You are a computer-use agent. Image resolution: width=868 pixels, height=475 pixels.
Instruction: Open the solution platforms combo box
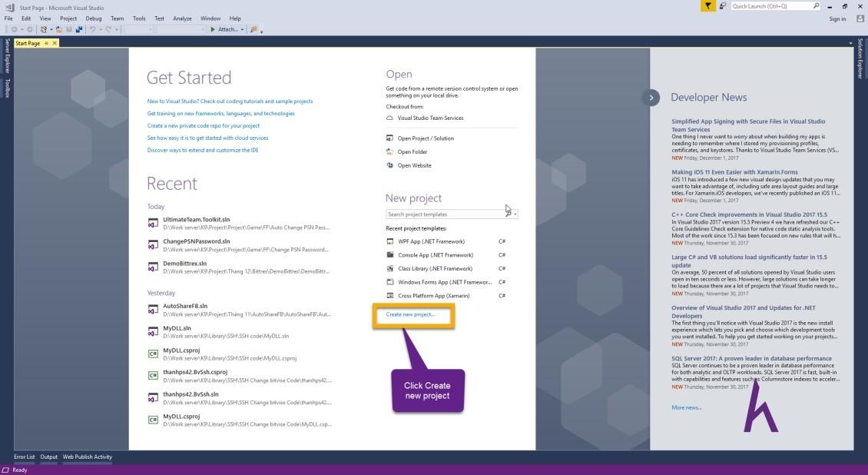[x=181, y=29]
